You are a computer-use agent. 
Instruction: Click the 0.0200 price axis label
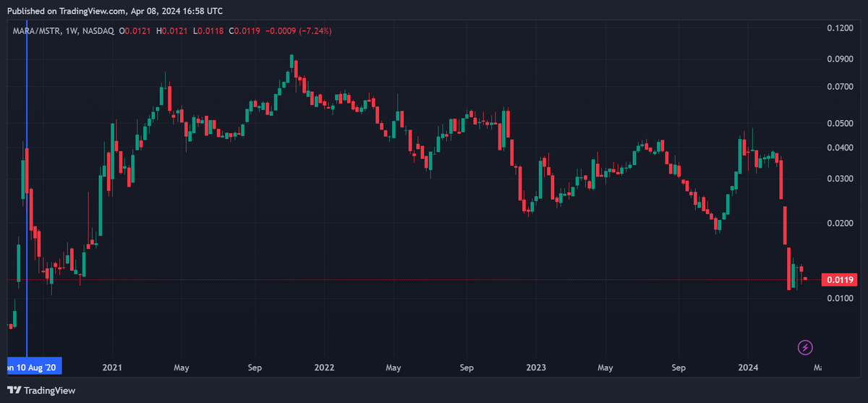(839, 223)
